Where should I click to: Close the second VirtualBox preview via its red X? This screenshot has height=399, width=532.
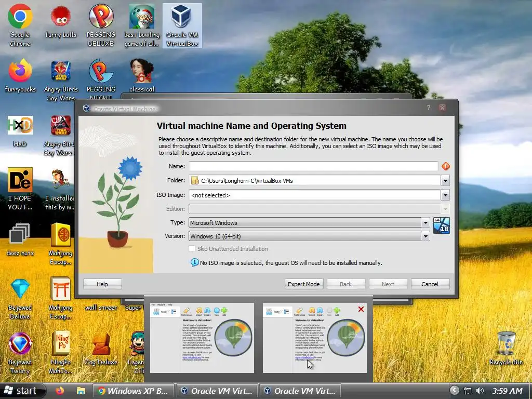[361, 309]
